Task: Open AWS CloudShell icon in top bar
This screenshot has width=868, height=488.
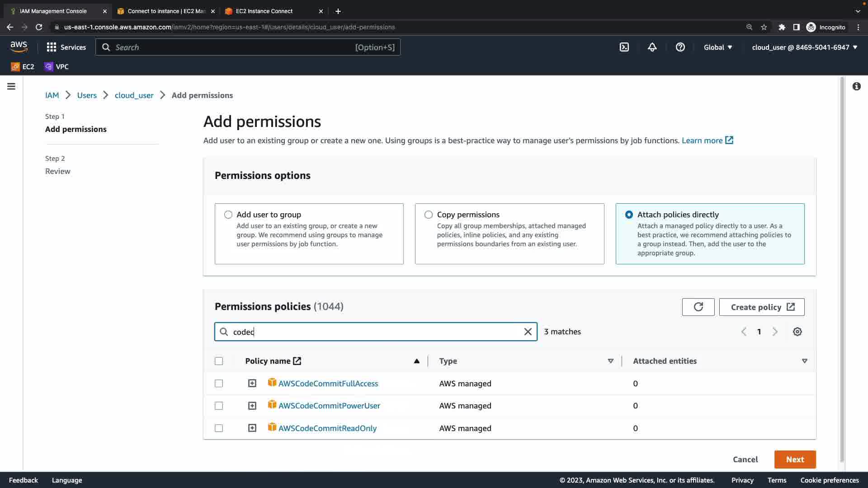Action: coord(624,47)
